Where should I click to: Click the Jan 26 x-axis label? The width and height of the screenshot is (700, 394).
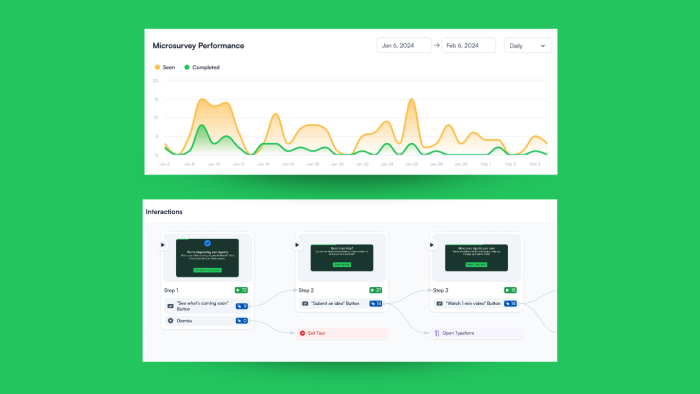pos(412,164)
